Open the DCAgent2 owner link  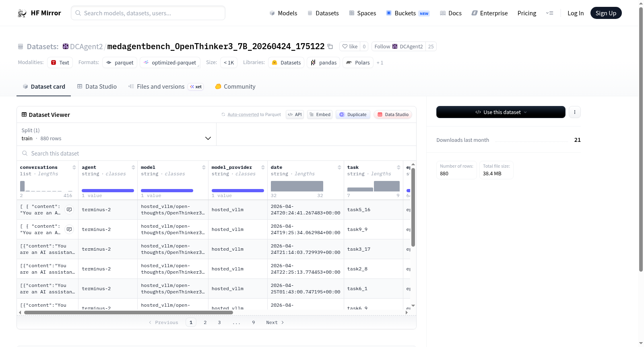coord(86,46)
